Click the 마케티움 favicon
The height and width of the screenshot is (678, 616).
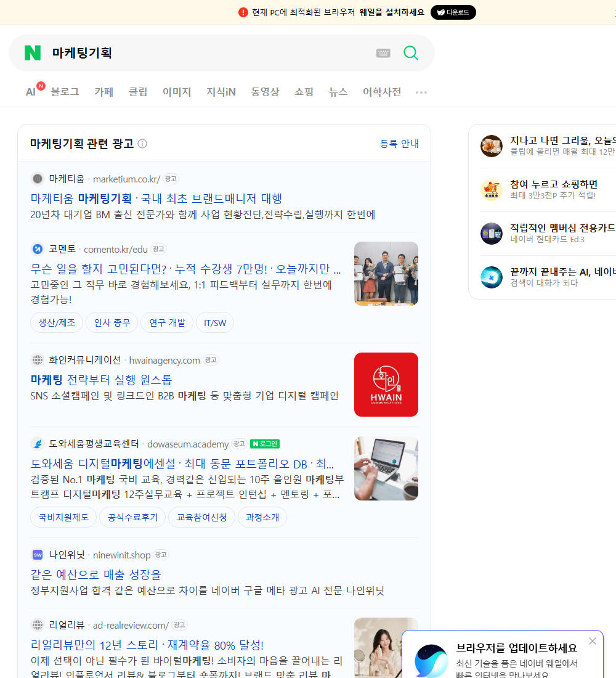[38, 179]
